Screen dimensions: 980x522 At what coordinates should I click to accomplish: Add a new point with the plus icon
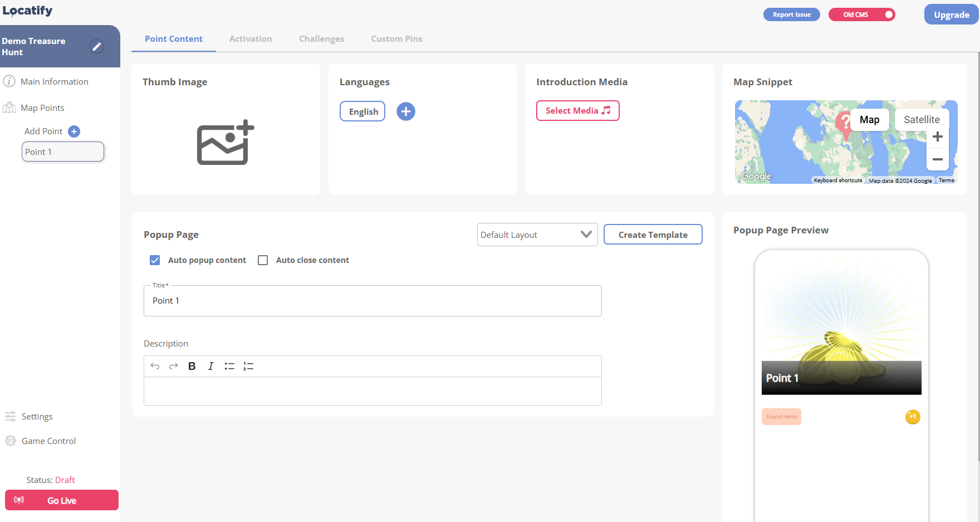[x=73, y=131]
